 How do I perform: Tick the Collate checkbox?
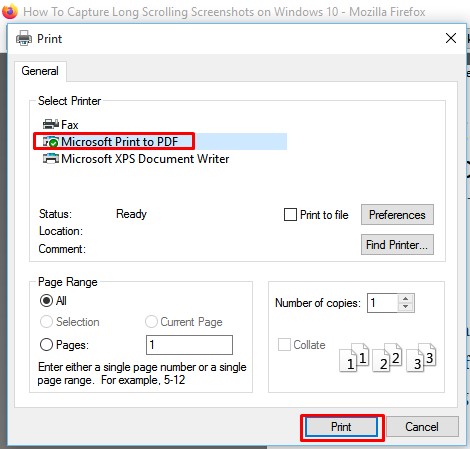(x=284, y=345)
